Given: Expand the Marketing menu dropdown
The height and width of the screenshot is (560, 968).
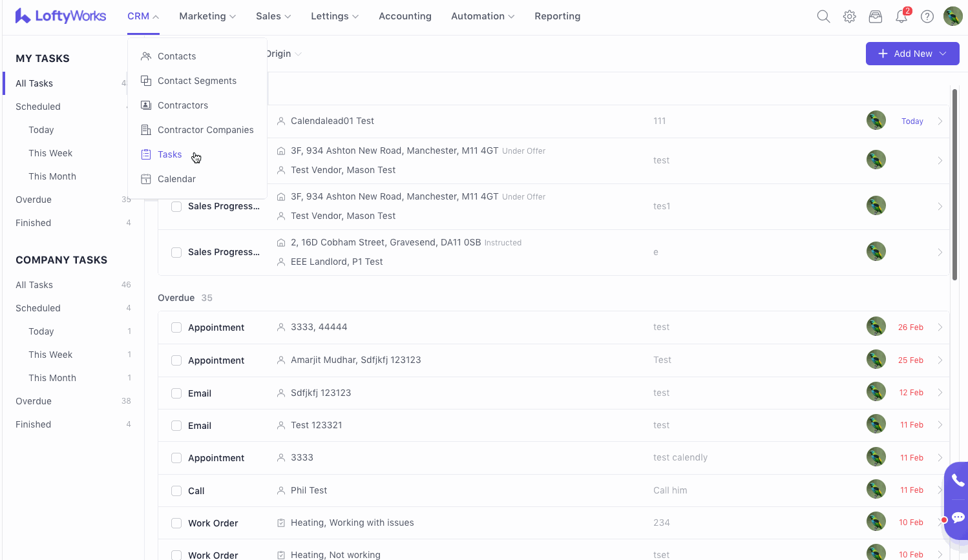Looking at the screenshot, I should [207, 16].
